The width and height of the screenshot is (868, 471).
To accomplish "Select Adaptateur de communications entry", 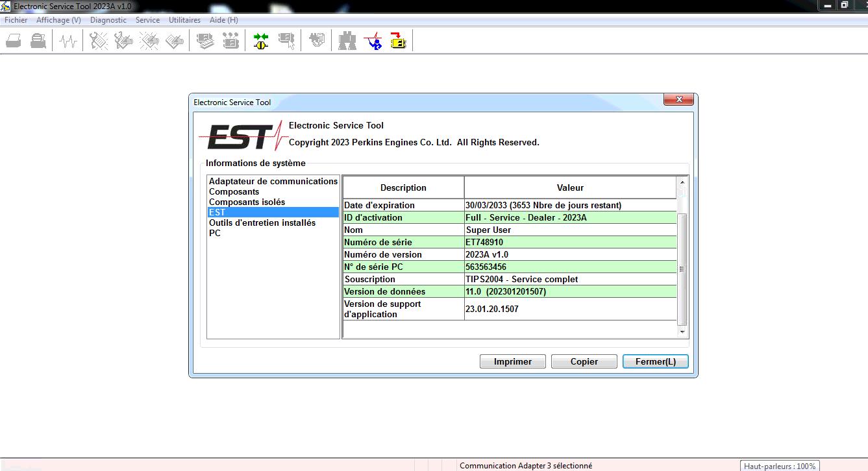I will [x=273, y=181].
